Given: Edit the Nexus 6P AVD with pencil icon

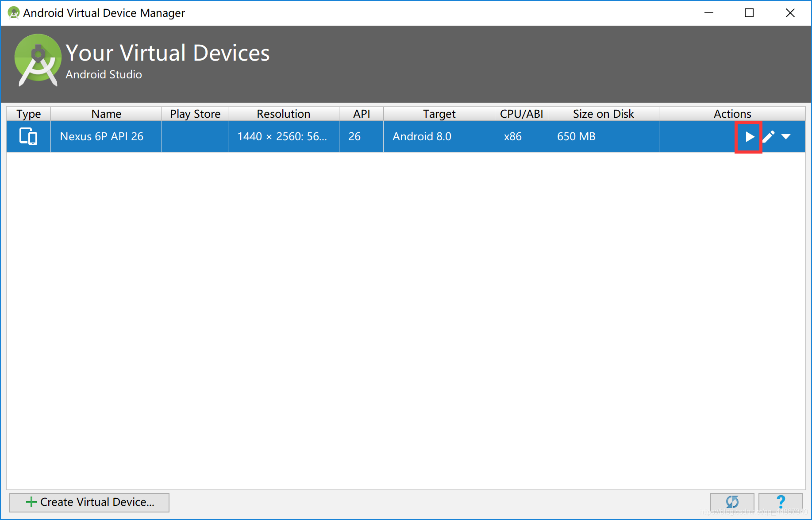Looking at the screenshot, I should click(769, 137).
